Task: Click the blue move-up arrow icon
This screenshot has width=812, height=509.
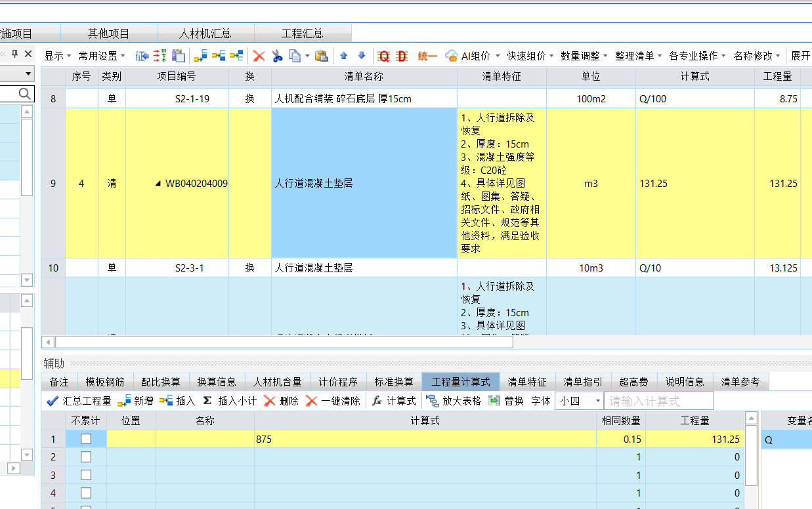Action: (x=343, y=56)
